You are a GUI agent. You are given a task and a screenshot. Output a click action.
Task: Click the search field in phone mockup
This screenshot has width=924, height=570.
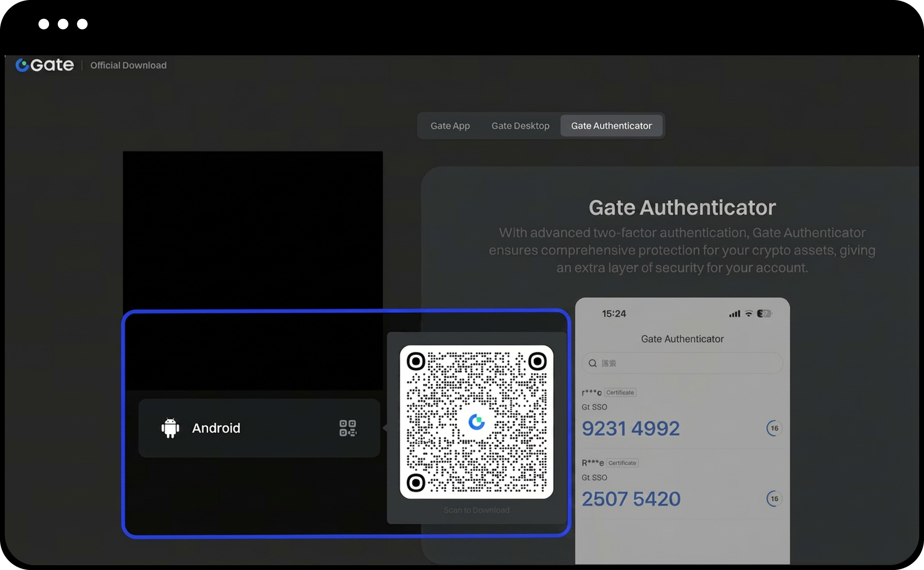point(688,363)
